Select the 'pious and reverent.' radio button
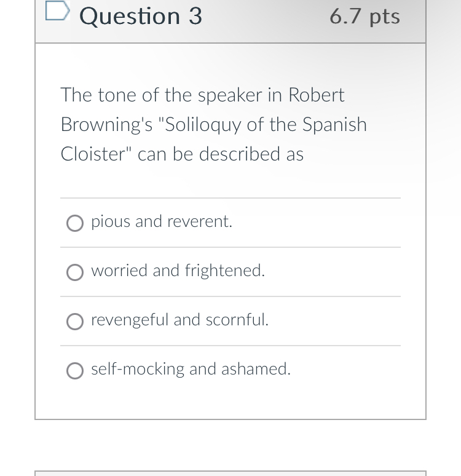The width and height of the screenshot is (461, 476). click(75, 223)
